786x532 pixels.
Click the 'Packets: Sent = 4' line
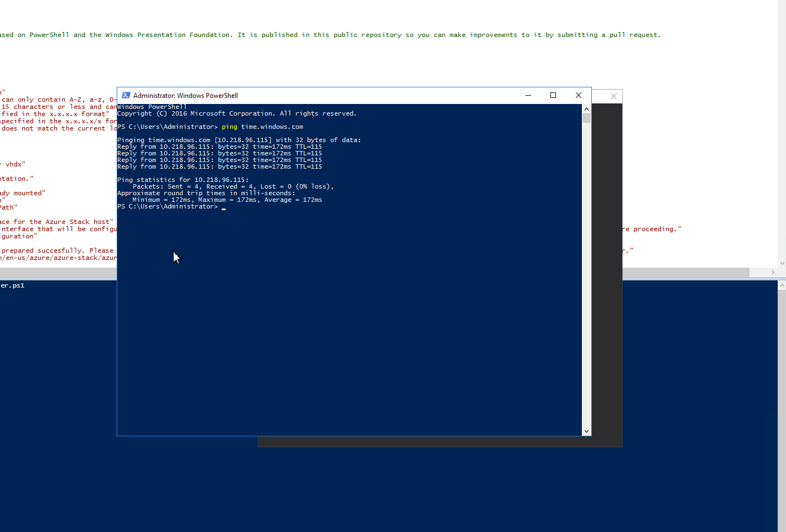[x=233, y=186]
